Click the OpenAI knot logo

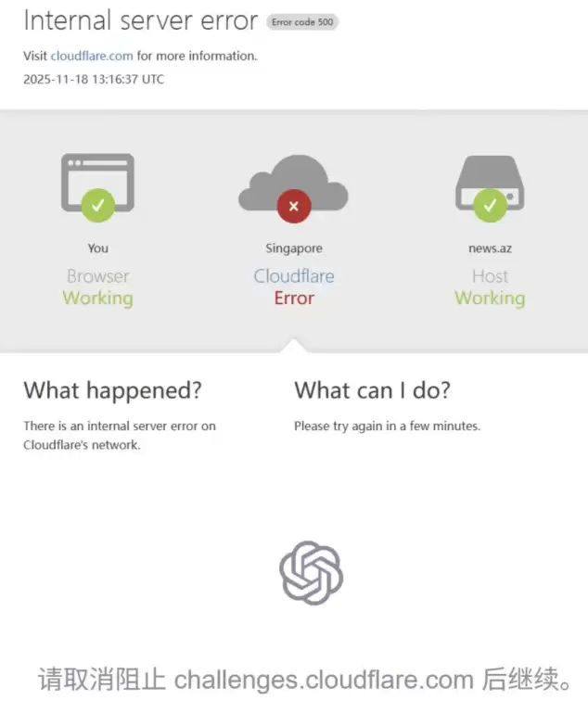coord(311,573)
